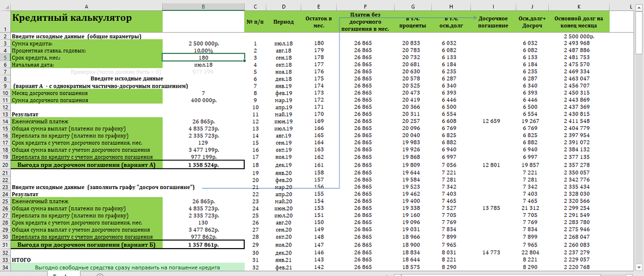Click debt balance cell '2 220 768'

point(579,266)
